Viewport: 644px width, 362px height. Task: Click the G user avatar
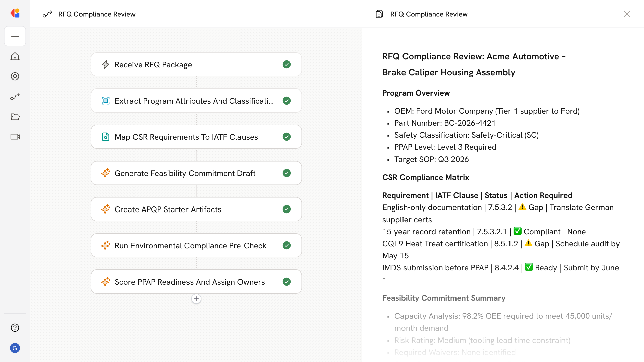(15, 348)
